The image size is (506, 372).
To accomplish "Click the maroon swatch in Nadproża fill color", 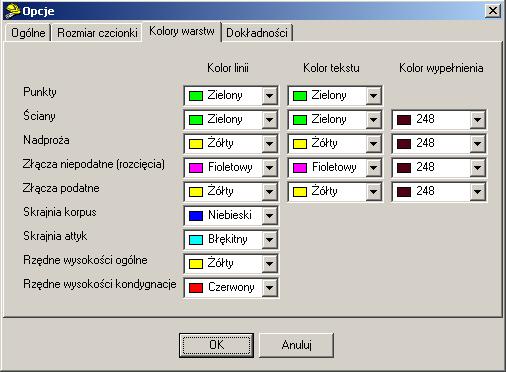I will pyautogui.click(x=404, y=144).
